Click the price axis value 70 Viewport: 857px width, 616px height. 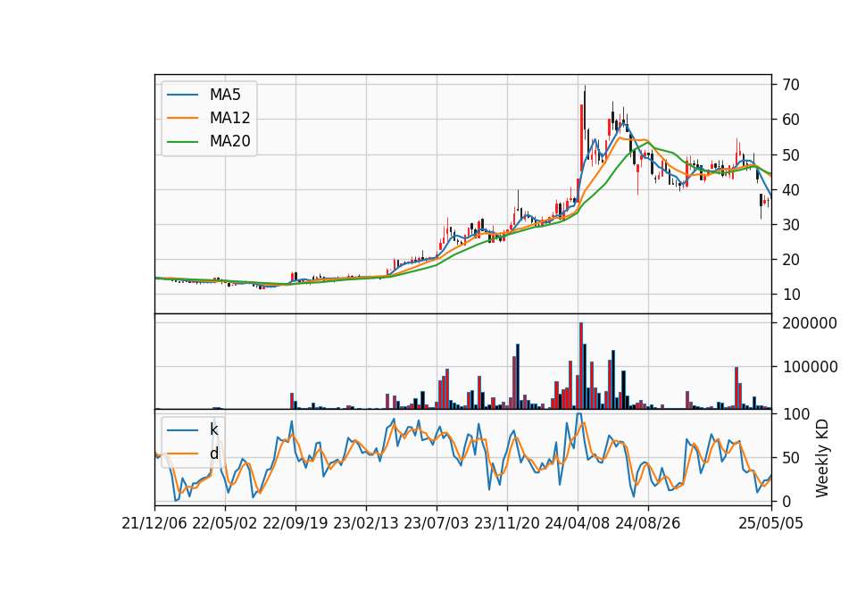790,85
